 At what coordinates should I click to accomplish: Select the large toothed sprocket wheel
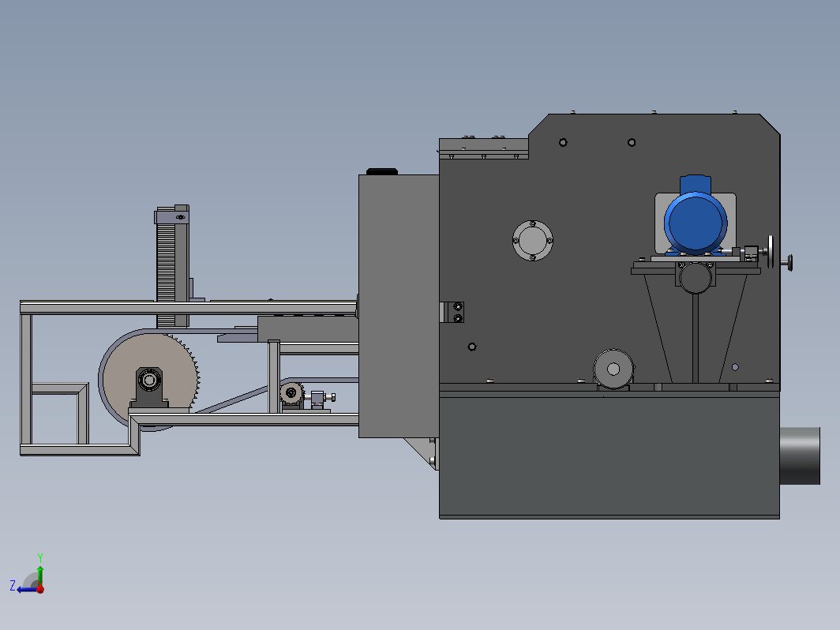pyautogui.click(x=151, y=378)
